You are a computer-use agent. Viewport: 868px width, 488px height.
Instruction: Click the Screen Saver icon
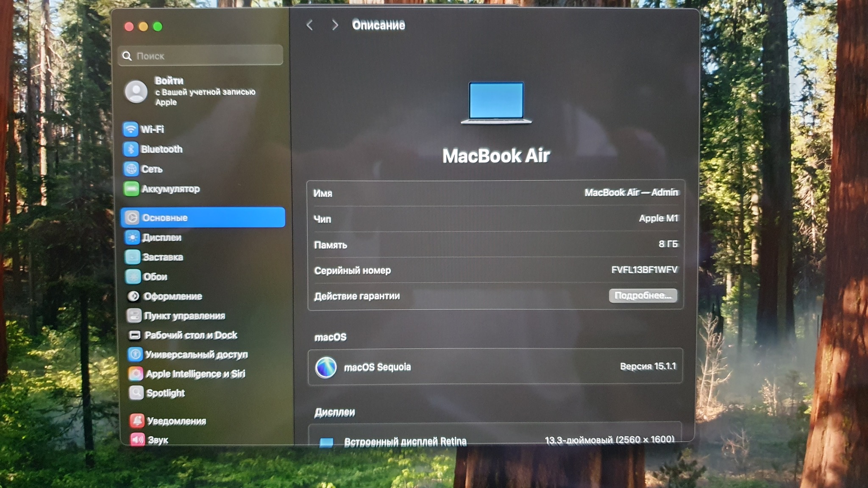(133, 257)
